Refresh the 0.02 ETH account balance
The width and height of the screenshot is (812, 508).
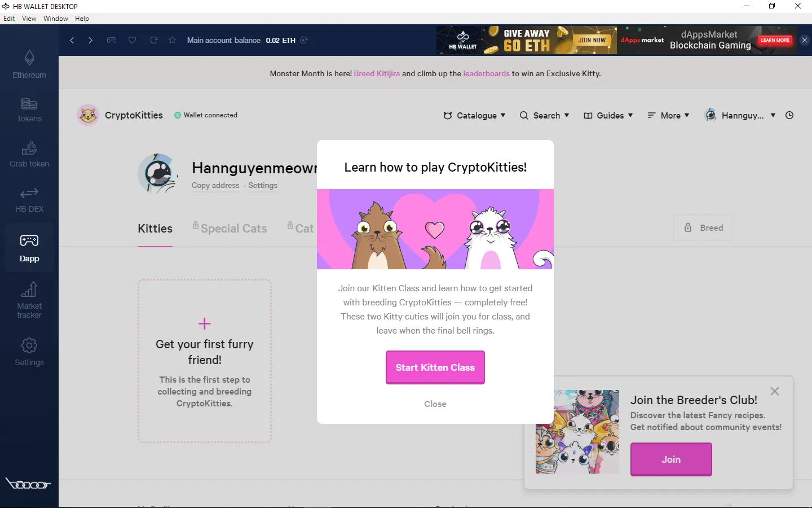(x=303, y=40)
